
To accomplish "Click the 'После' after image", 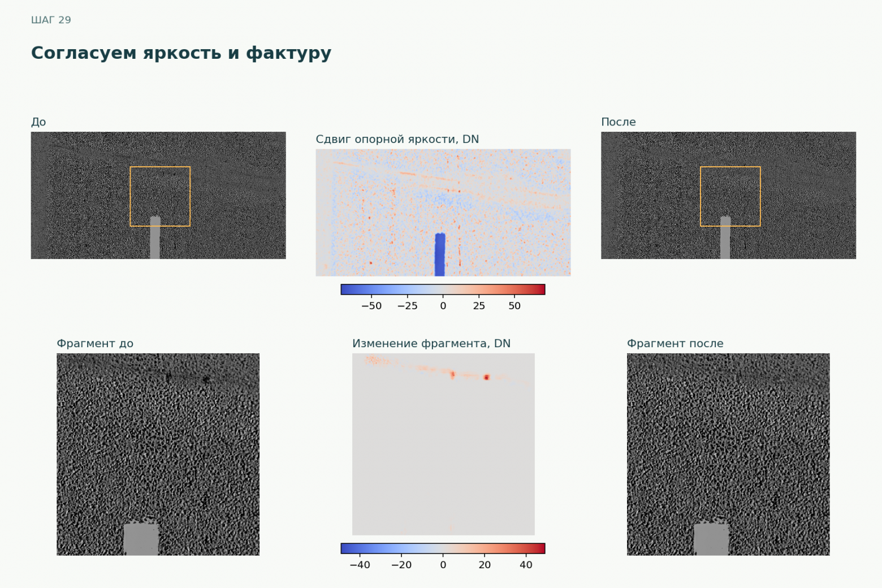I will pyautogui.click(x=728, y=196).
